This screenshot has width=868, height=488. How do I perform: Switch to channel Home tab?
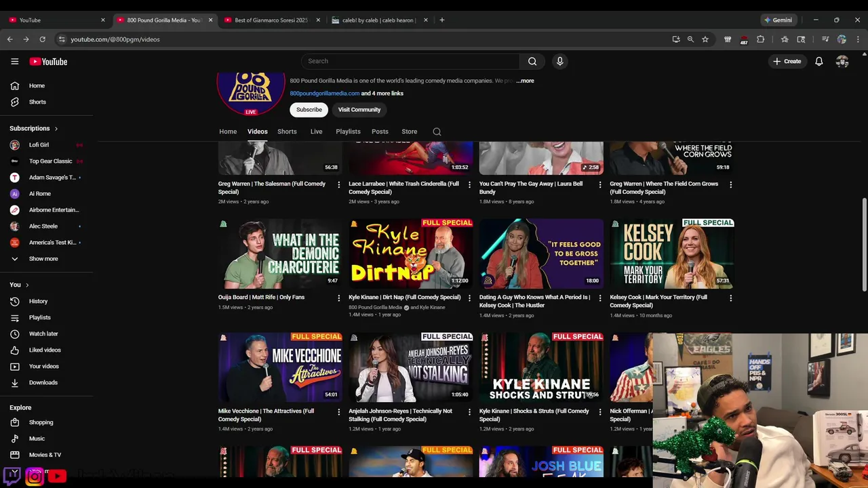coord(228,131)
